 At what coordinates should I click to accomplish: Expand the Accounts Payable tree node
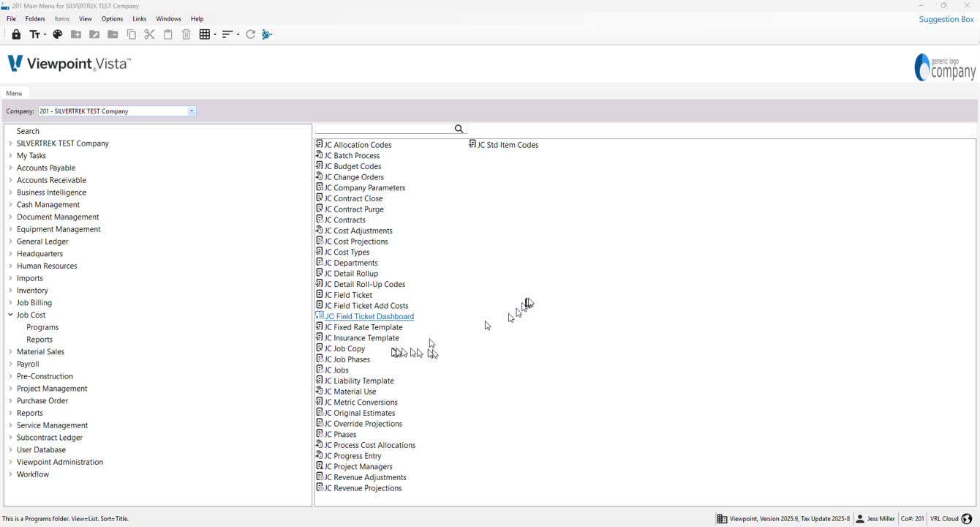pyautogui.click(x=10, y=168)
